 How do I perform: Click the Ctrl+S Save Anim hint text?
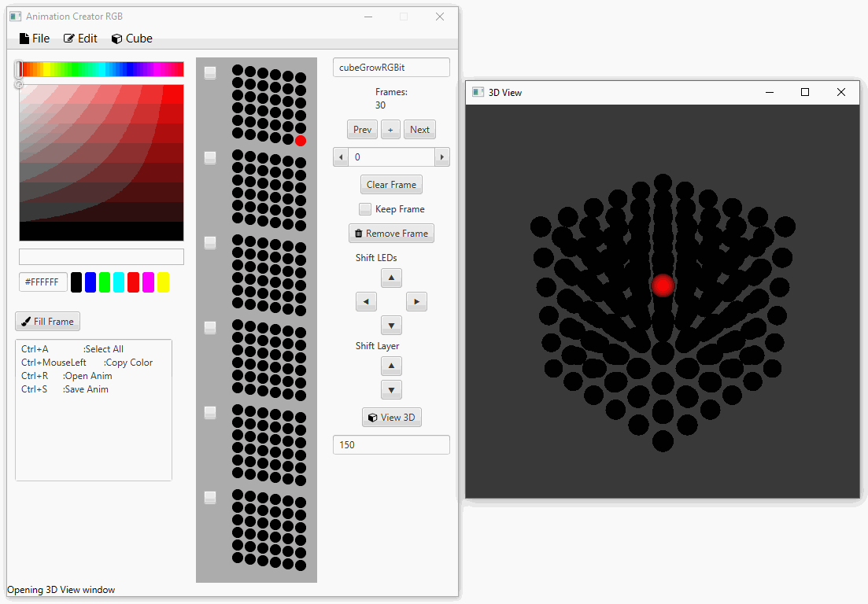pyautogui.click(x=65, y=389)
